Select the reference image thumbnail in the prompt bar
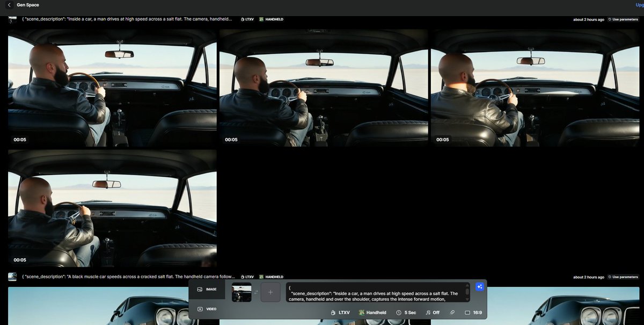The image size is (644, 325). [x=241, y=292]
